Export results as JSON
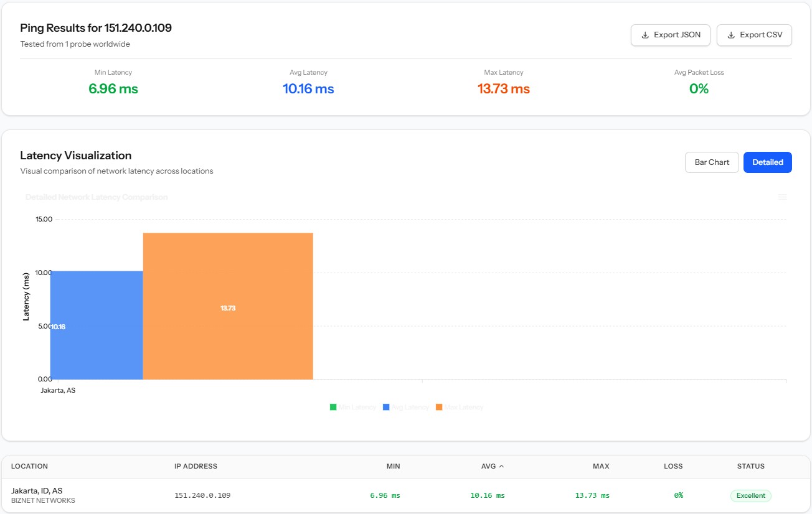This screenshot has width=812, height=514. (671, 35)
